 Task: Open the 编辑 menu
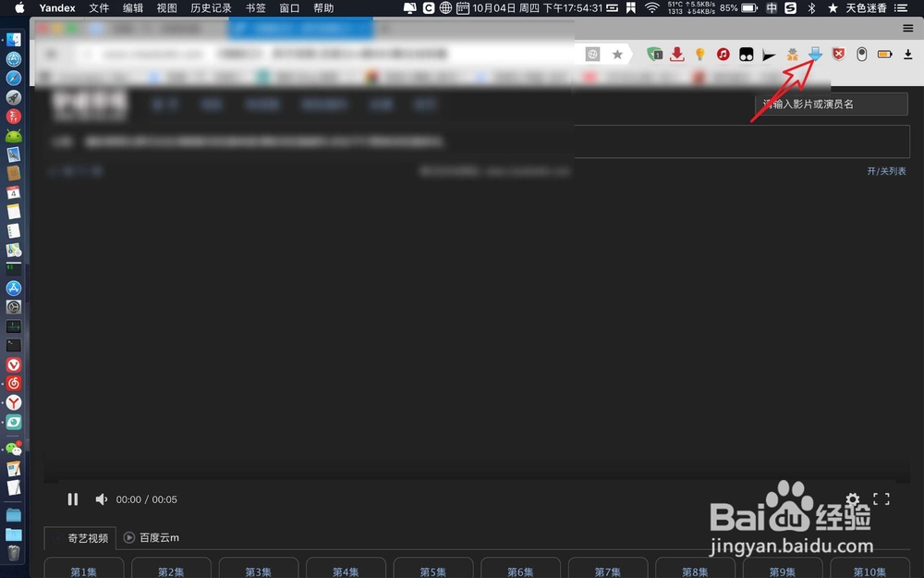point(133,7)
